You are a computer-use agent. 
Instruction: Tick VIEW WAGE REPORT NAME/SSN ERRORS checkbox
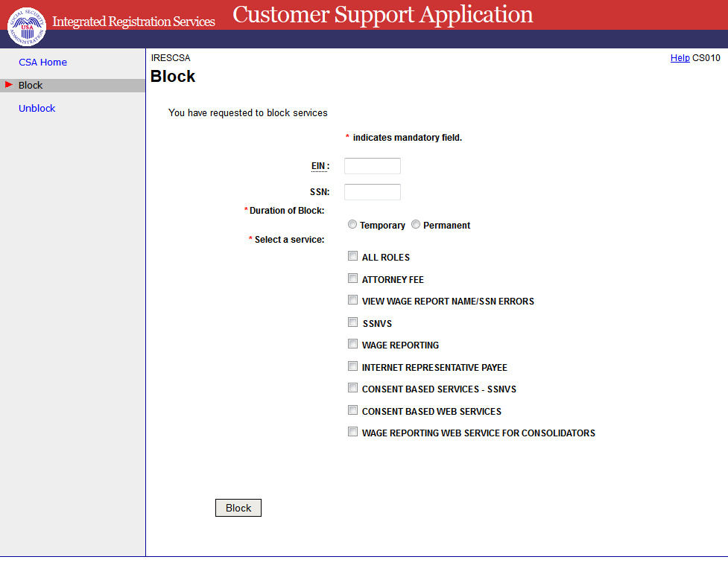click(353, 300)
